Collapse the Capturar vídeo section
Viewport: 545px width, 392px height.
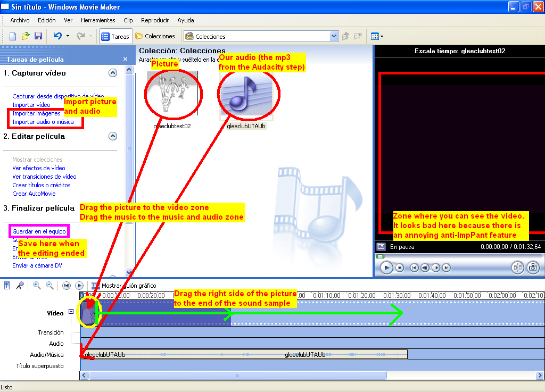[x=113, y=73]
